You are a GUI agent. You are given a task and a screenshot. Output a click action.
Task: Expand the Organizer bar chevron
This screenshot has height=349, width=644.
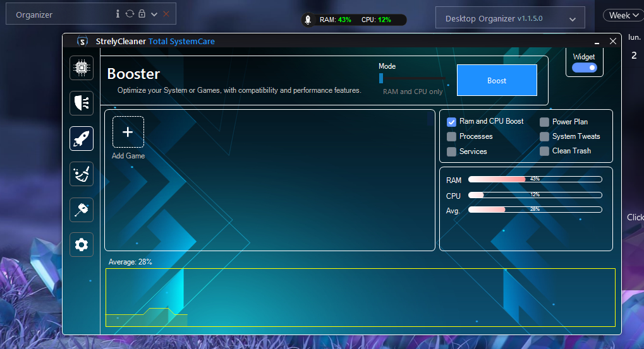154,15
